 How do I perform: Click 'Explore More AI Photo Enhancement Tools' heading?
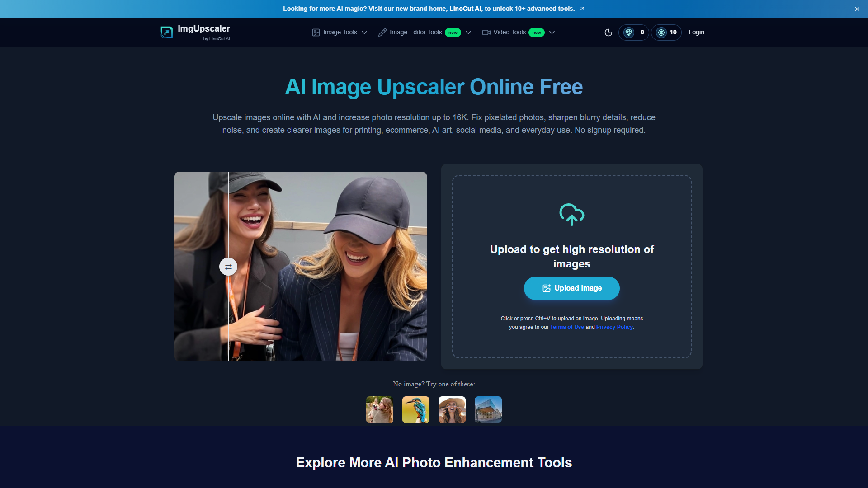click(434, 463)
